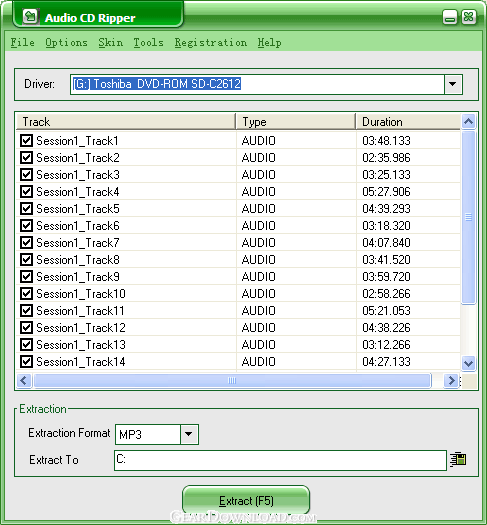Click the track list scroll up arrow
The width and height of the screenshot is (487, 525).
pos(468,122)
